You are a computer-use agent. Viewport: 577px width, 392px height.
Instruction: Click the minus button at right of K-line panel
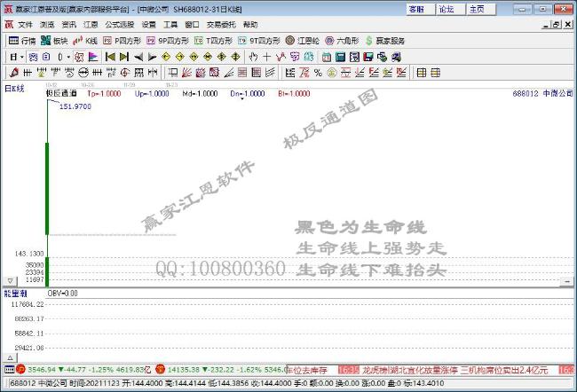(x=567, y=282)
